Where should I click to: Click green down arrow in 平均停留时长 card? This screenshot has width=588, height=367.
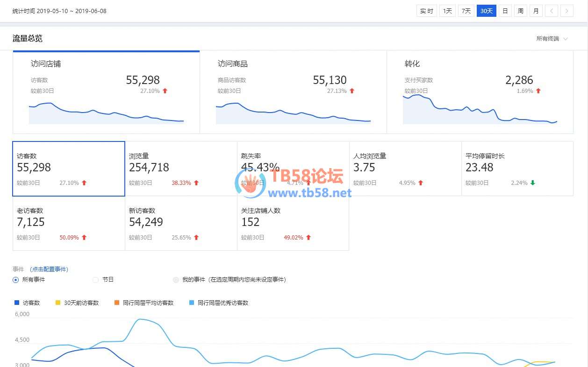tap(532, 183)
